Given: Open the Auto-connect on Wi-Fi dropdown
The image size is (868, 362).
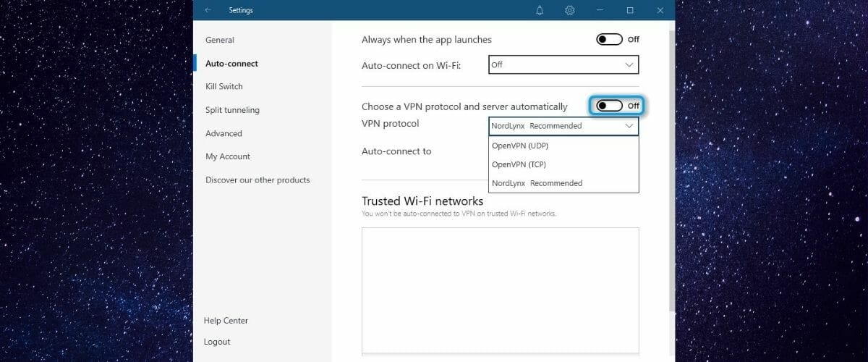Looking at the screenshot, I should [563, 64].
